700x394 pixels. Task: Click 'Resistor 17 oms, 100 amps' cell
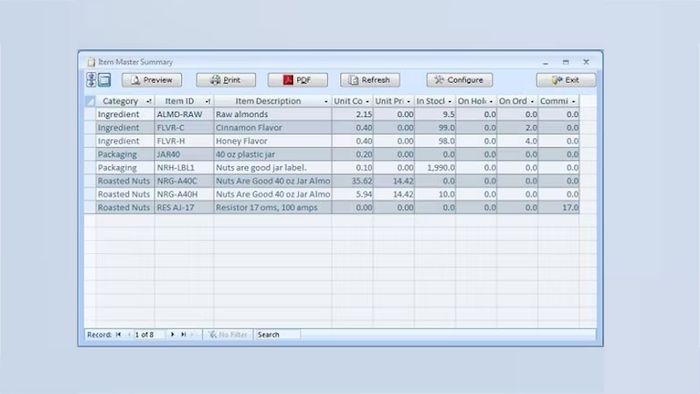click(273, 207)
